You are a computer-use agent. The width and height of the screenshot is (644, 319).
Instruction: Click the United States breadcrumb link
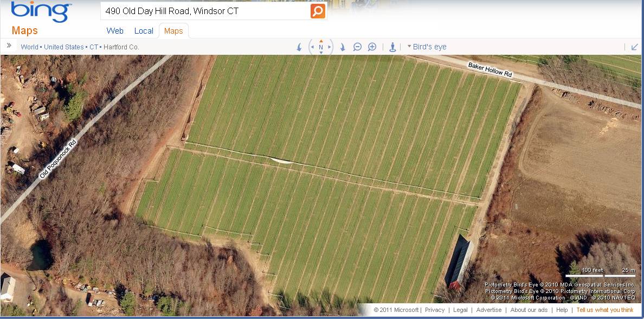(63, 47)
